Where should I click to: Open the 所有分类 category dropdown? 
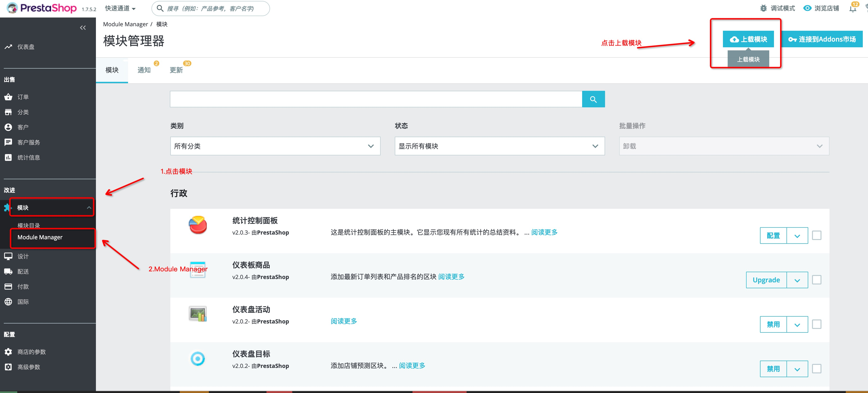[x=275, y=146]
